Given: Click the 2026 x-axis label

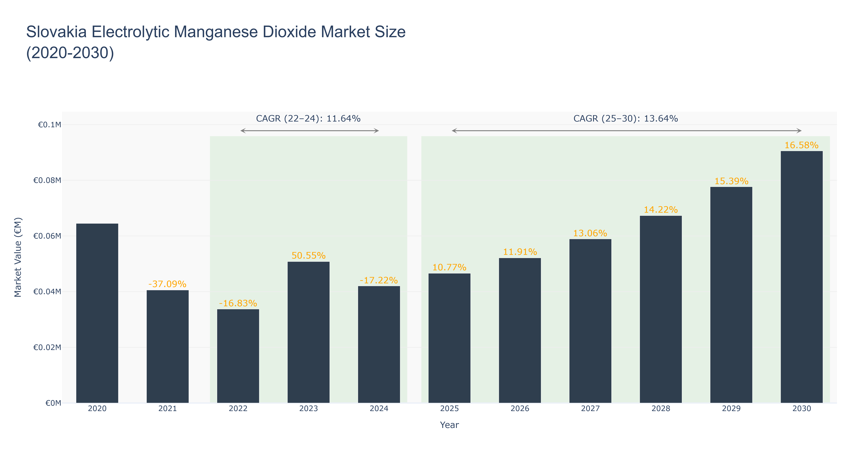Looking at the screenshot, I should [520, 409].
